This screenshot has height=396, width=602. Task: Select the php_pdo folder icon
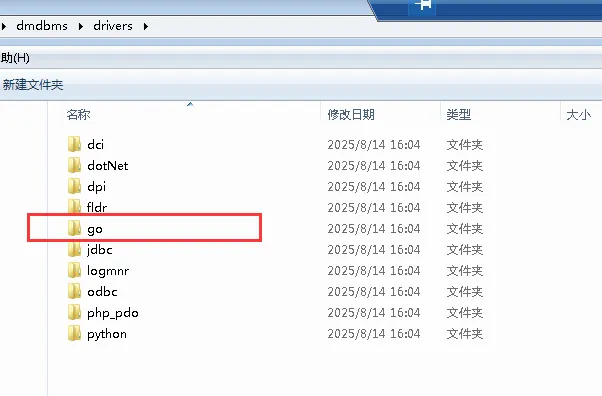pyautogui.click(x=74, y=312)
